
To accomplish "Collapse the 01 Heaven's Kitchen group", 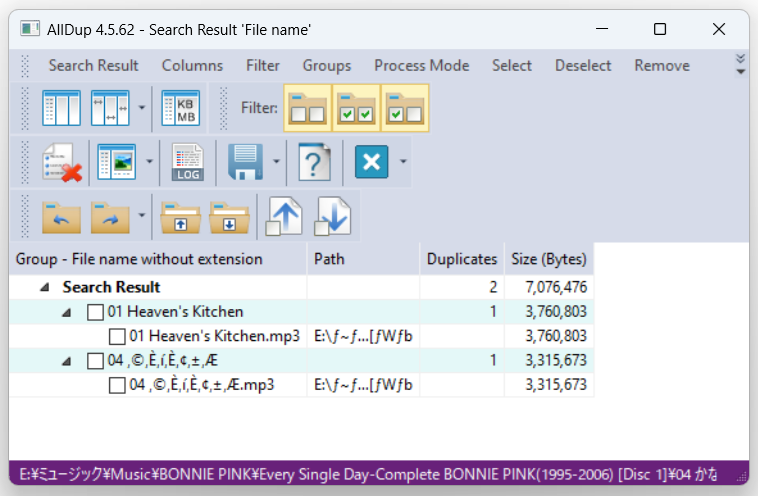I will coord(67,312).
